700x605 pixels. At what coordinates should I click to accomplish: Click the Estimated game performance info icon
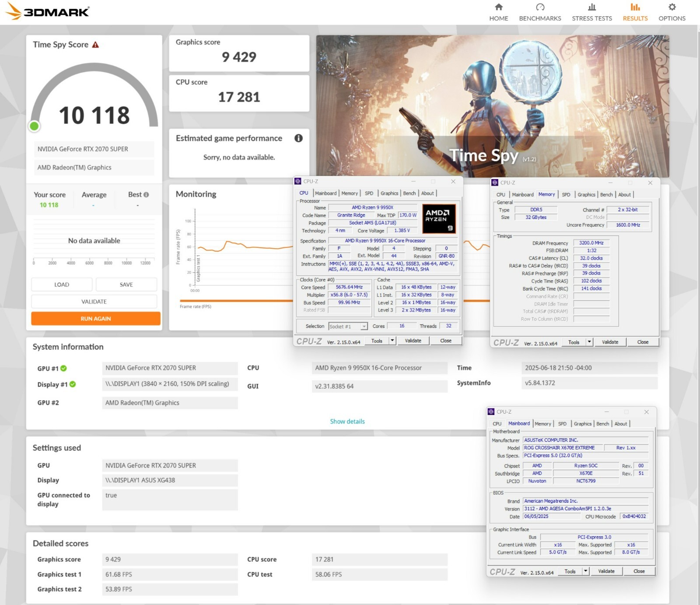[298, 138]
